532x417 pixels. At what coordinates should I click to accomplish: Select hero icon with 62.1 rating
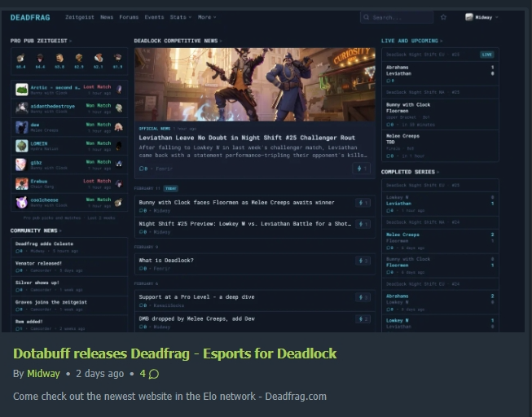coord(98,58)
